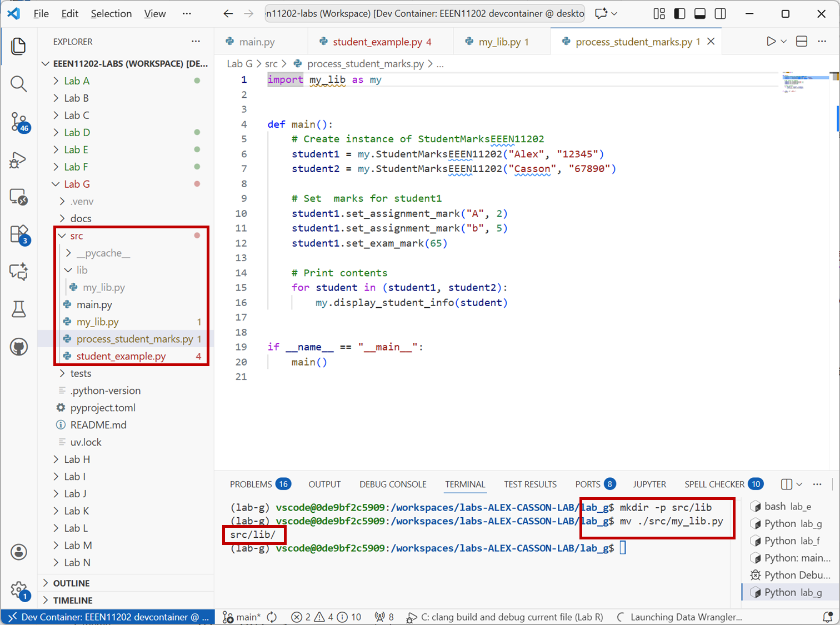Screen dimensions: 840x625
Task: Toggle the bottom panel layout button
Action: point(700,14)
